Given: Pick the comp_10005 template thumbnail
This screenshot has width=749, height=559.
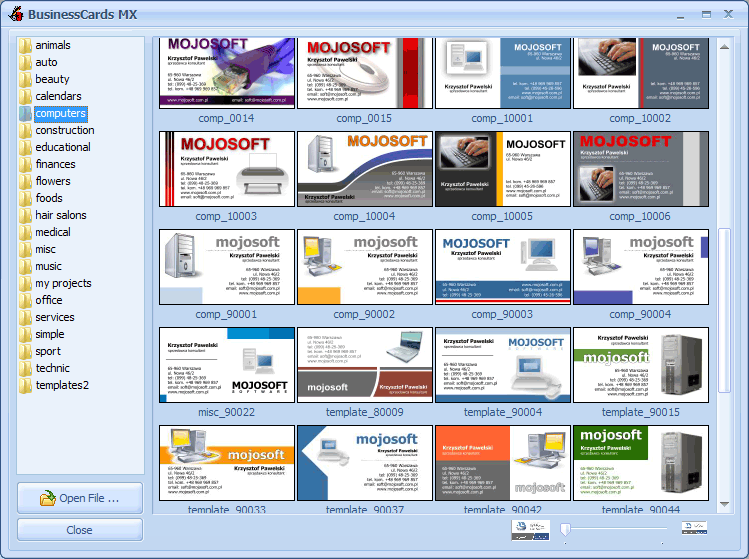Looking at the screenshot, I should click(x=503, y=169).
